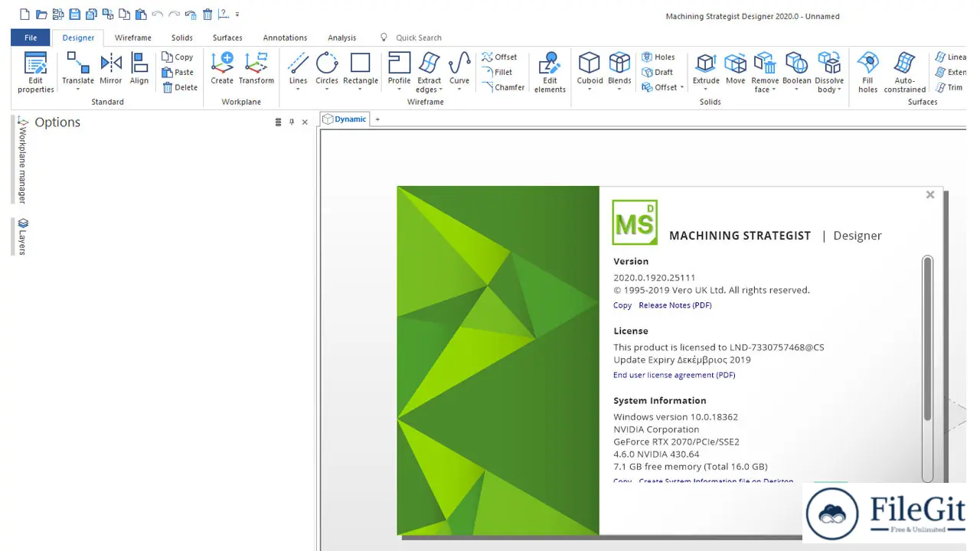Click Create workplane tool
Viewport: 980px width, 551px height.
point(222,68)
